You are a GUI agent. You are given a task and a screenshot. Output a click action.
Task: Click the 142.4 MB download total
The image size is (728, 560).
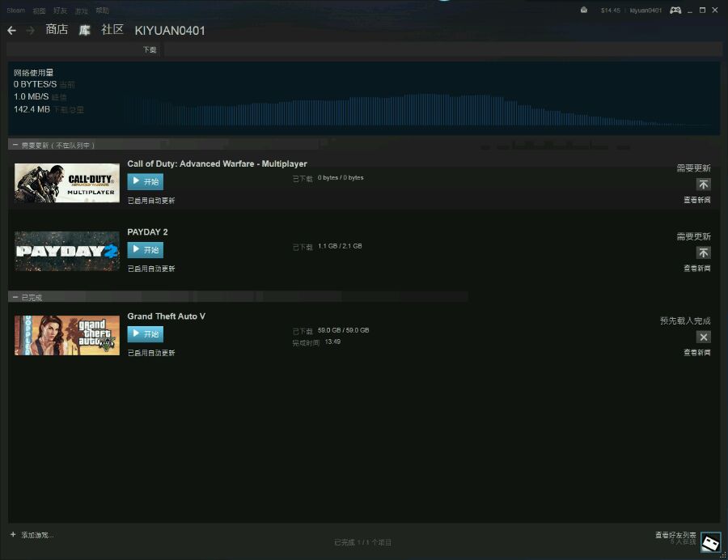click(x=32, y=109)
